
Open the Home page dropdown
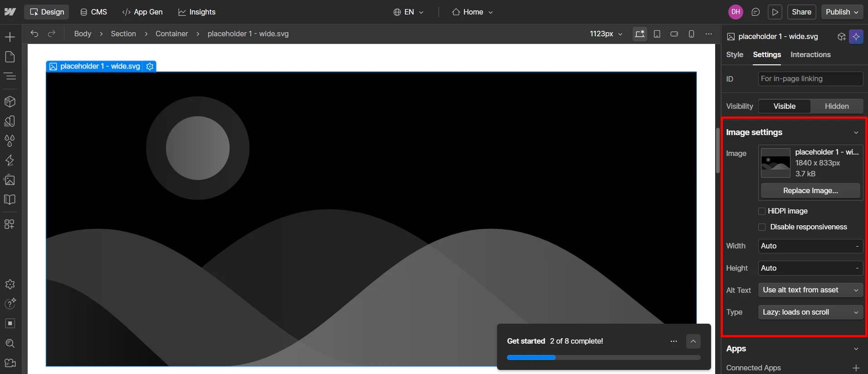pos(472,12)
